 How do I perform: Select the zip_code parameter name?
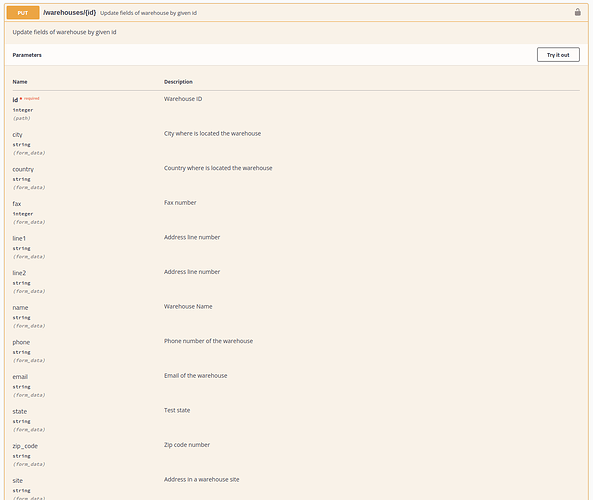[25, 446]
